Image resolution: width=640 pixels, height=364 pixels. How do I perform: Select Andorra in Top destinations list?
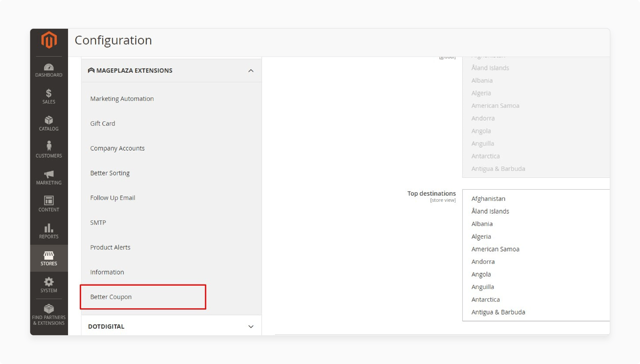(483, 262)
